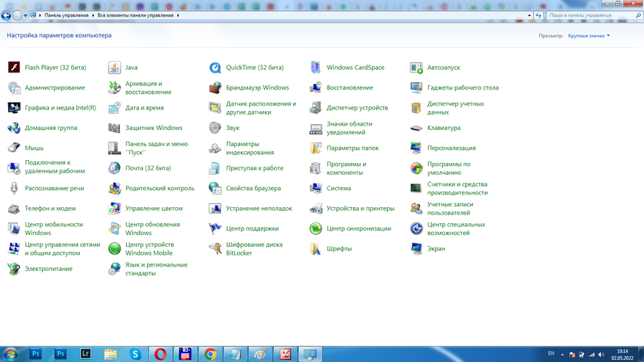The height and width of the screenshot is (362, 644).
Task: Click the Back navigation arrow button
Action: coord(7,15)
